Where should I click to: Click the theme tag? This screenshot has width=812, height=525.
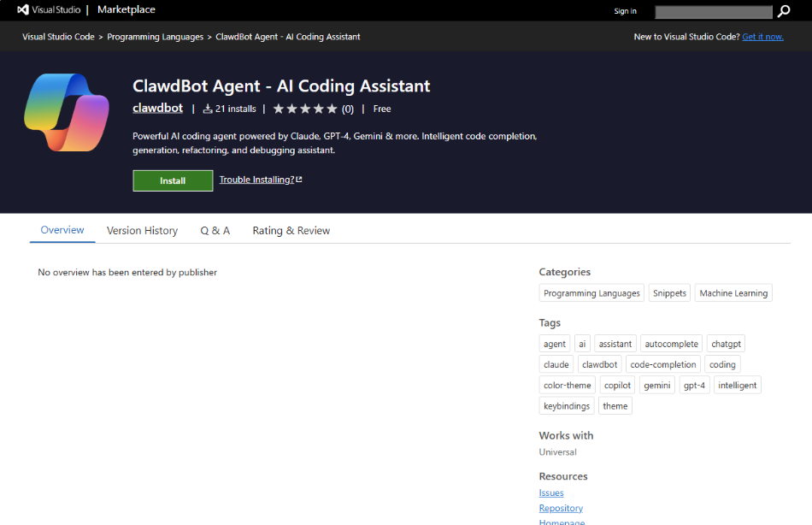click(x=615, y=406)
